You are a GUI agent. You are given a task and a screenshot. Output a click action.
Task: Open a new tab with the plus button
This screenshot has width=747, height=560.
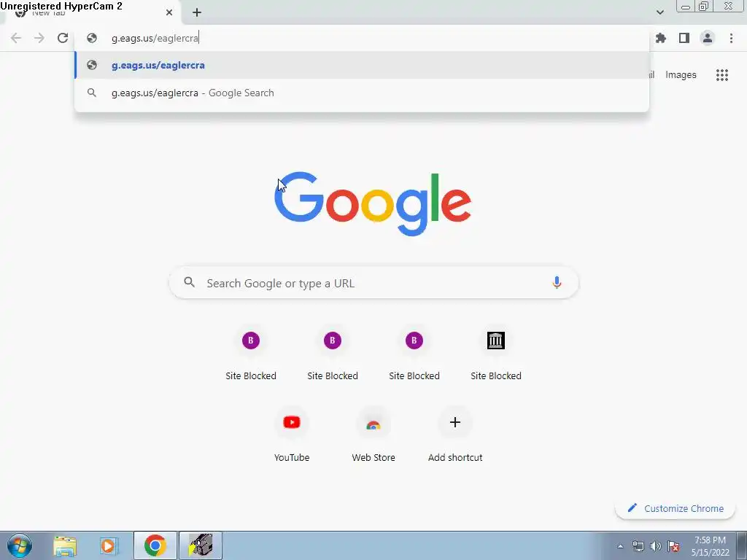coord(197,13)
